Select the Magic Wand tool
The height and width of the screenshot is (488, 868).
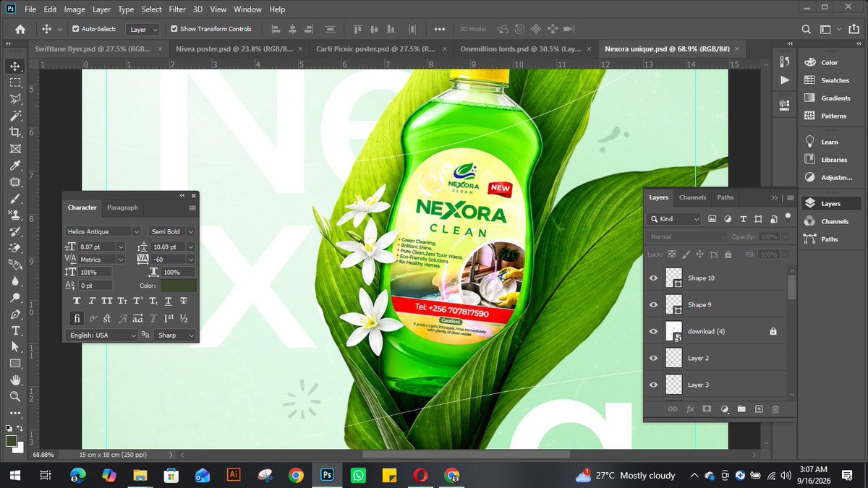tap(14, 116)
